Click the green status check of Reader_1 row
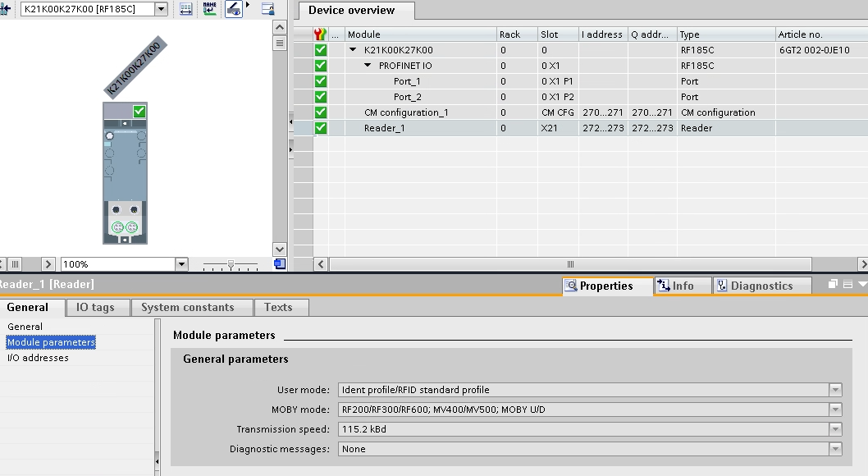This screenshot has width=868, height=476. (321, 128)
